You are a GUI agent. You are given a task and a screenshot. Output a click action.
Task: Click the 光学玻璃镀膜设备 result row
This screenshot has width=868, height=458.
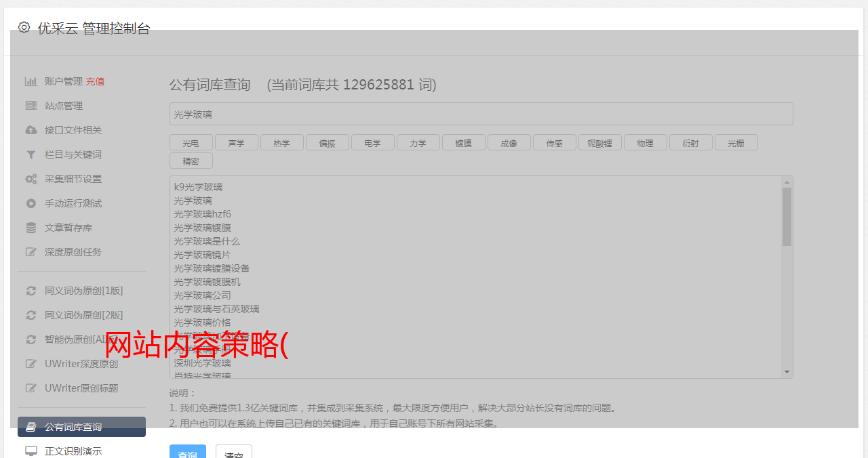point(212,268)
